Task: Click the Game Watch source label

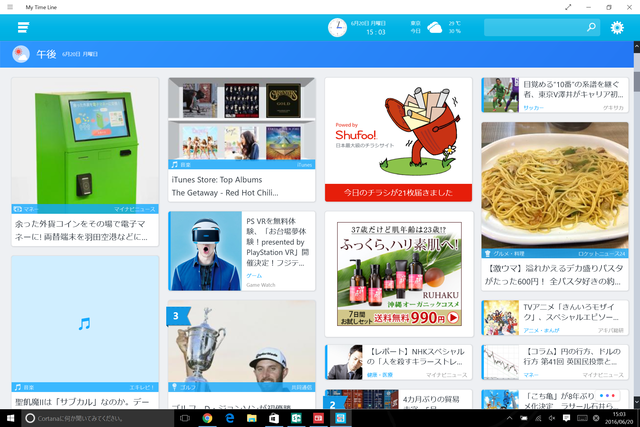Action: [261, 285]
